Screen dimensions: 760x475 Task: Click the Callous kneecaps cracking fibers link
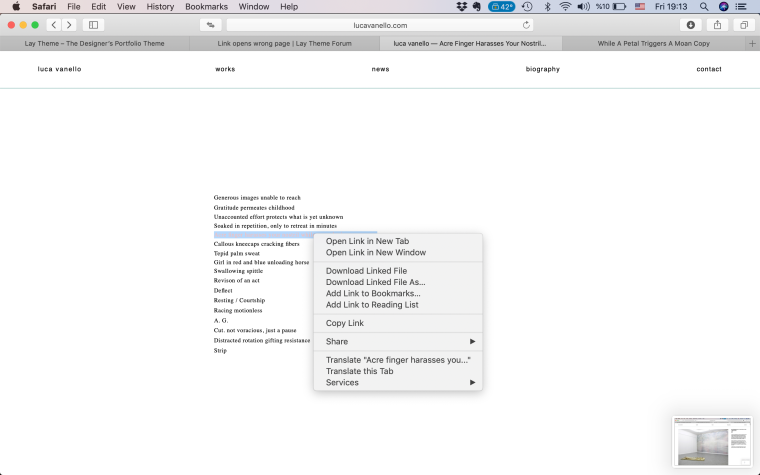coord(256,244)
